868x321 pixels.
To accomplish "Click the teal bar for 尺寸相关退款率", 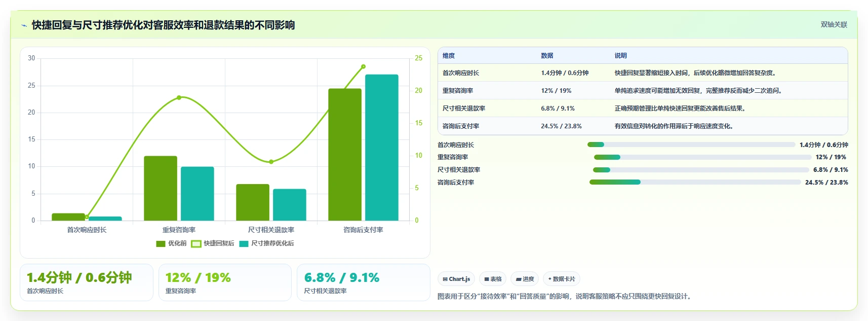I will coord(290,205).
